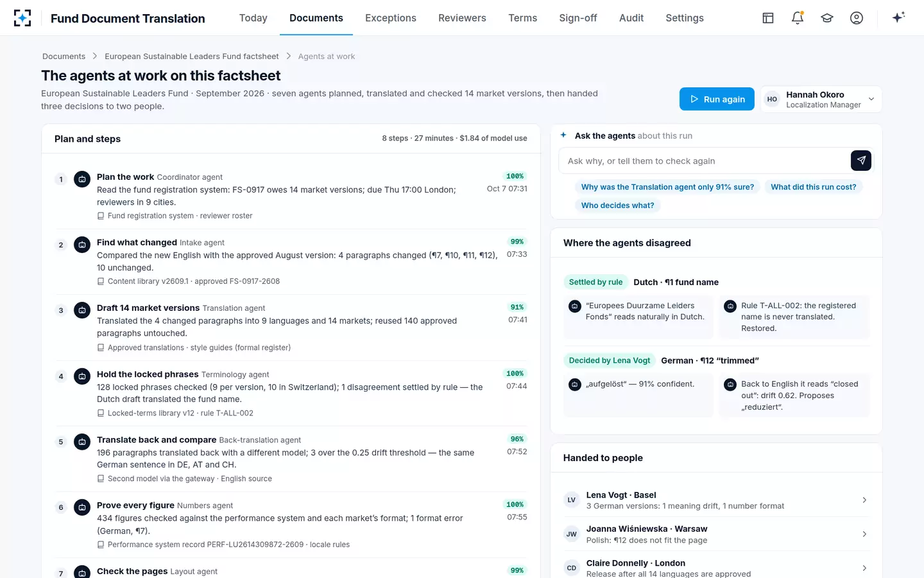Click the Oct 7 07:31 timestamp
This screenshot has height=578, width=924.
[507, 189]
